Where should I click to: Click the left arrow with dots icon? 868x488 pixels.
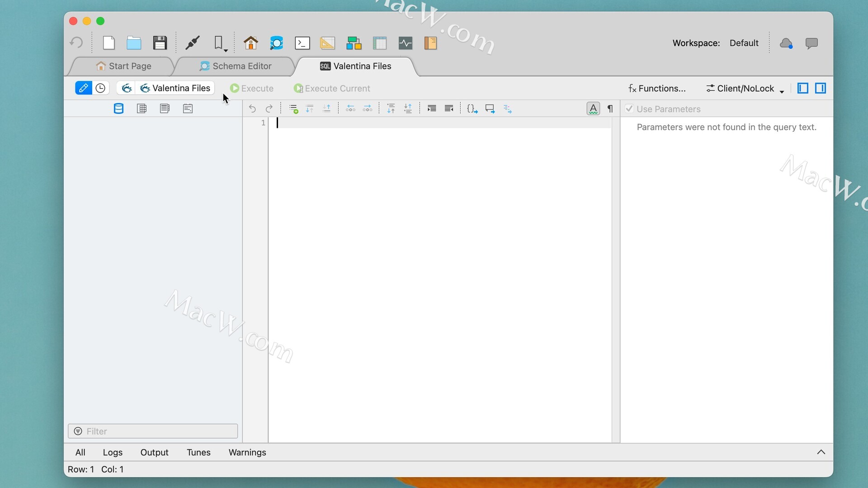click(350, 108)
